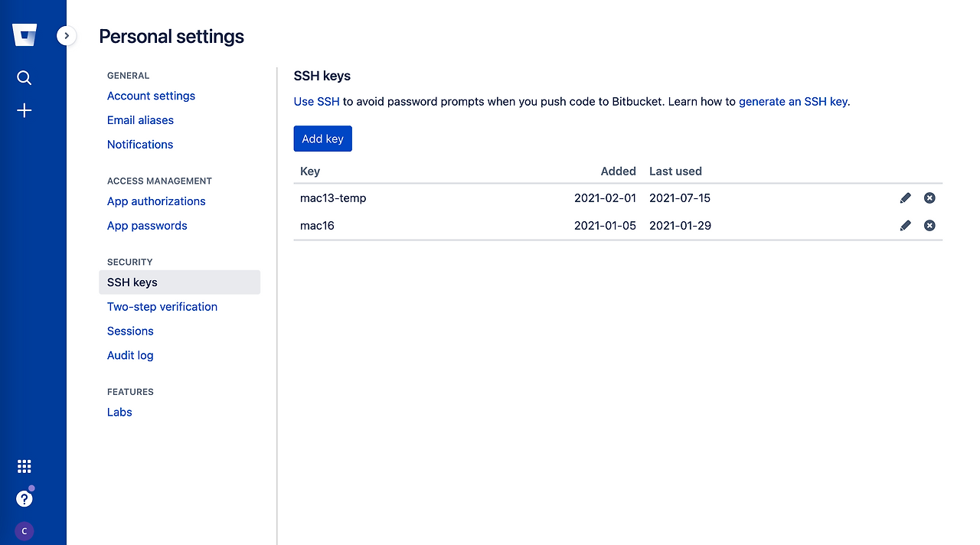
Task: Open Two-step verification page
Action: [162, 307]
